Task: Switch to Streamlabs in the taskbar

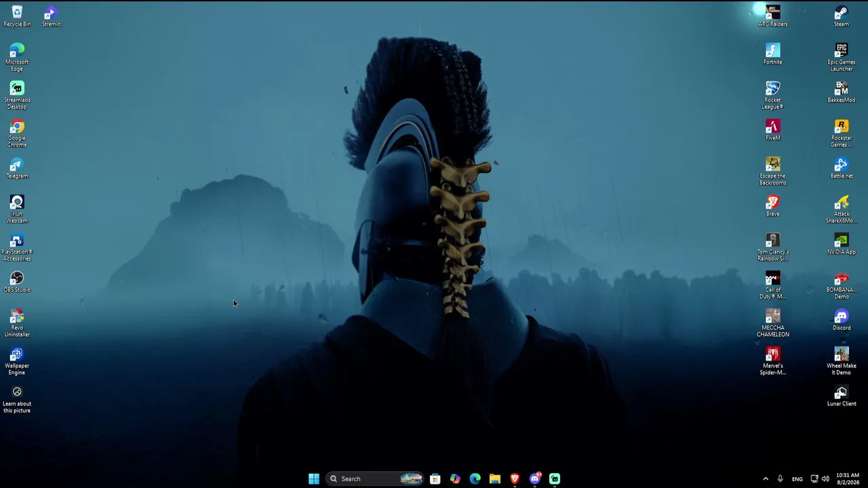Action: click(x=555, y=479)
